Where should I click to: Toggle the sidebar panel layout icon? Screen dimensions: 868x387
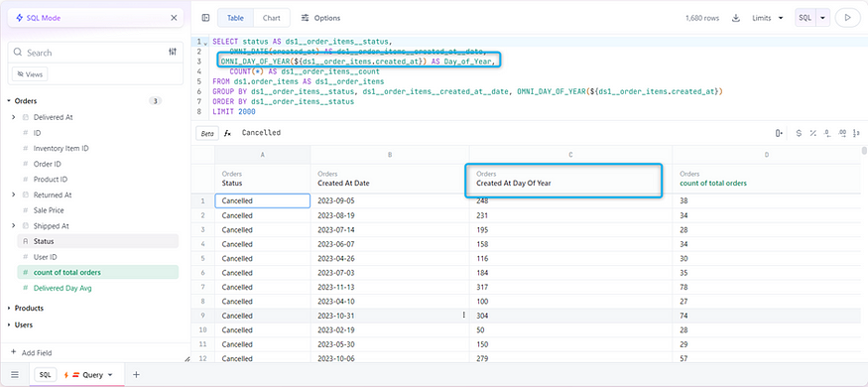206,18
